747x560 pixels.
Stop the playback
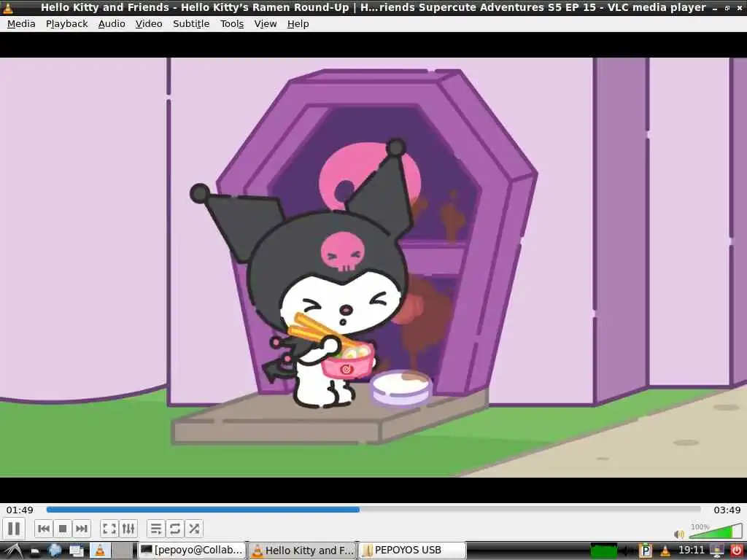[63, 529]
